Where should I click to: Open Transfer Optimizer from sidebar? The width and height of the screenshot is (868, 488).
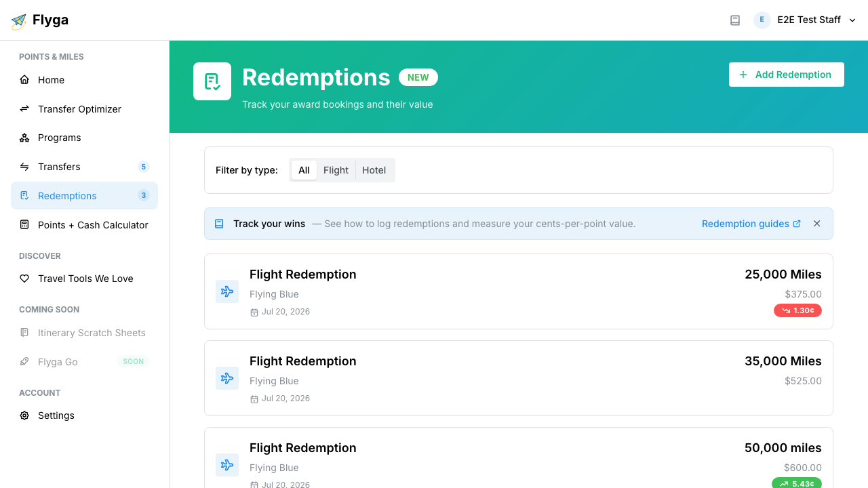[x=84, y=109]
